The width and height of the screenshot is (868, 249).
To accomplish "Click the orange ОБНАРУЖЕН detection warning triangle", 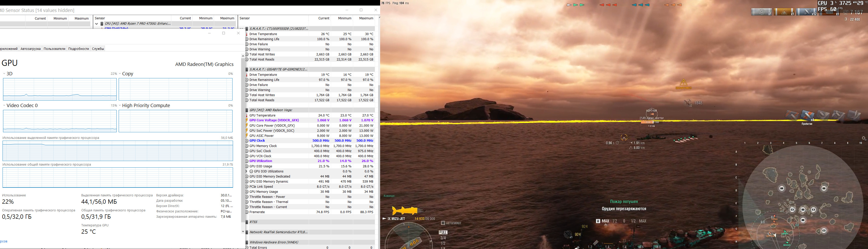I will click(683, 82).
